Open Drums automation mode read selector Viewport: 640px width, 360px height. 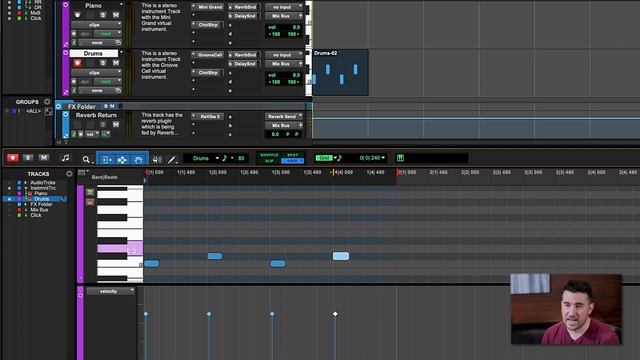pyautogui.click(x=107, y=82)
